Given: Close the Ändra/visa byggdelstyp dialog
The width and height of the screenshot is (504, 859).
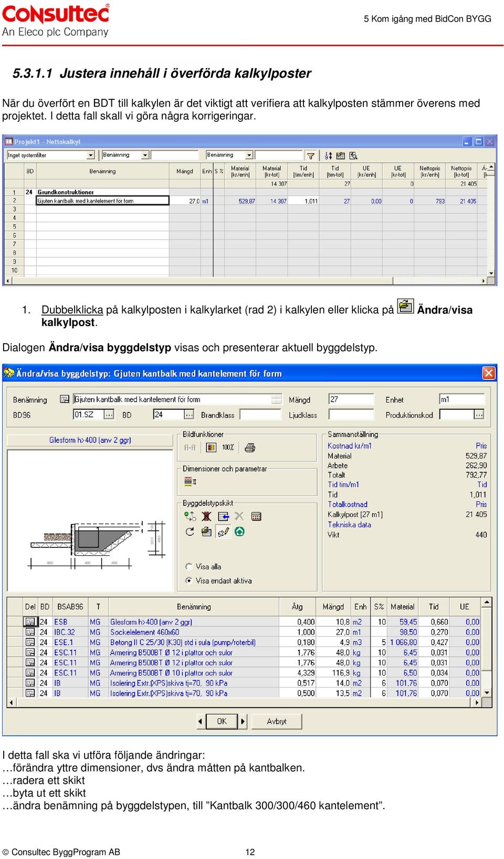Looking at the screenshot, I should [x=489, y=373].
